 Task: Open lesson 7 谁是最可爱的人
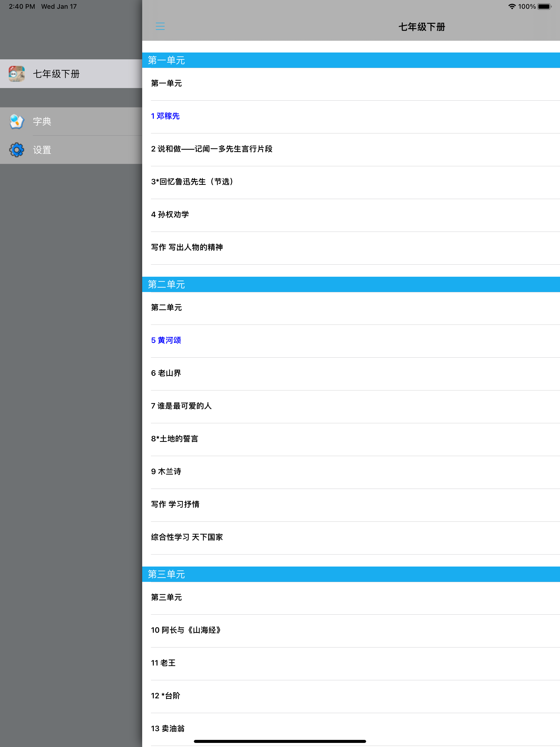pyautogui.click(x=351, y=406)
